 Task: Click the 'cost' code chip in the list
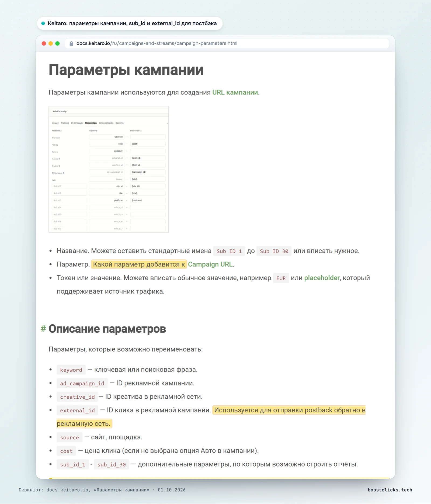(66, 451)
